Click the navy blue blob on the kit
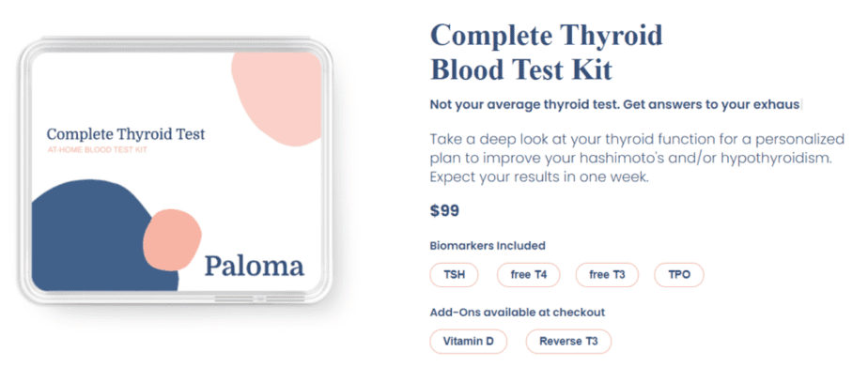The height and width of the screenshot is (367, 868). click(x=94, y=237)
